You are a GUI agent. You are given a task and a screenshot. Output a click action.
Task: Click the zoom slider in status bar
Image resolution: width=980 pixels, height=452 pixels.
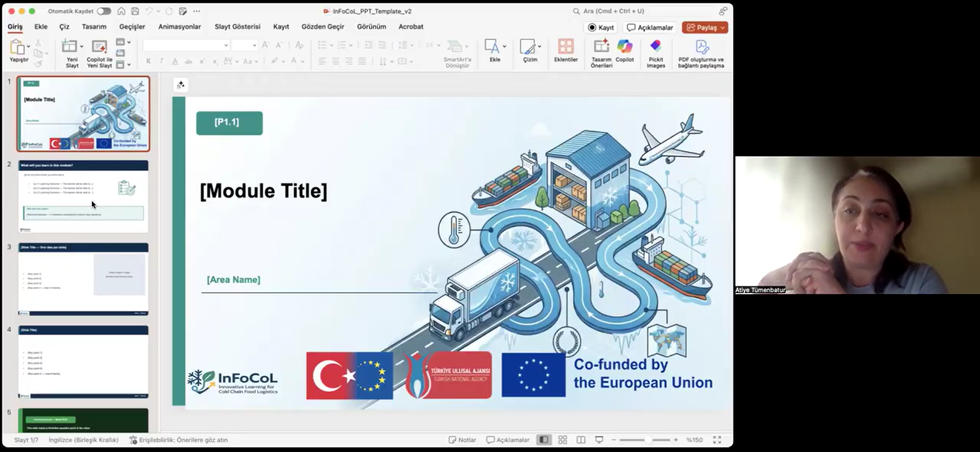(644, 440)
